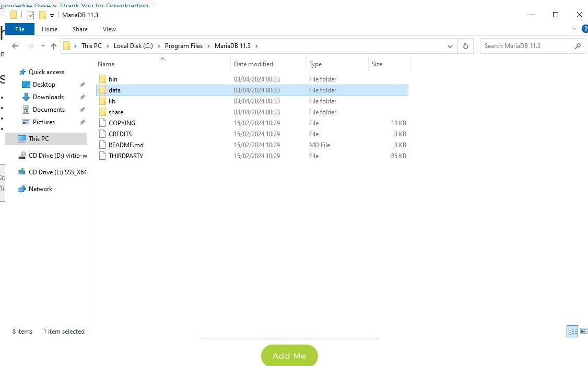This screenshot has height=366, width=588.
Task: Click the 18 KB size of COPYING
Action: 398,123
